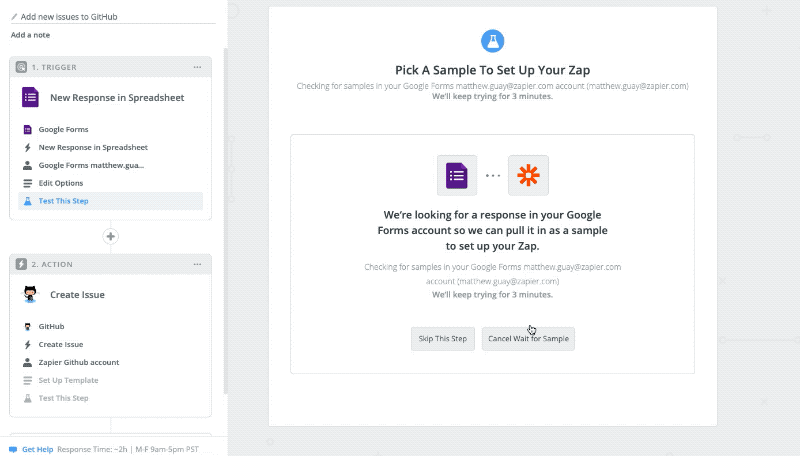Click the orange Zapier asterisk icon
The width and height of the screenshot is (800, 456).
528,175
